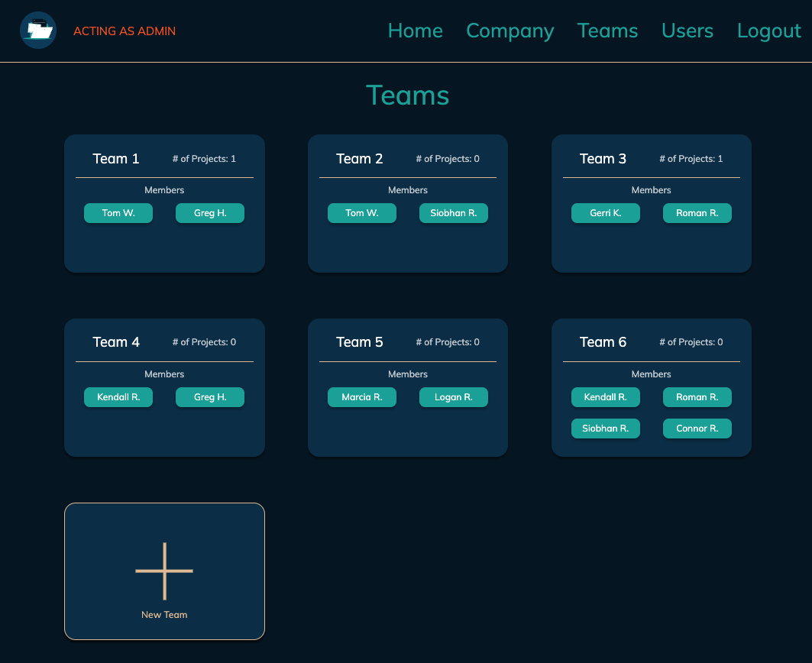Select Kendall R. in Team 4
This screenshot has height=663, width=812.
[118, 397]
